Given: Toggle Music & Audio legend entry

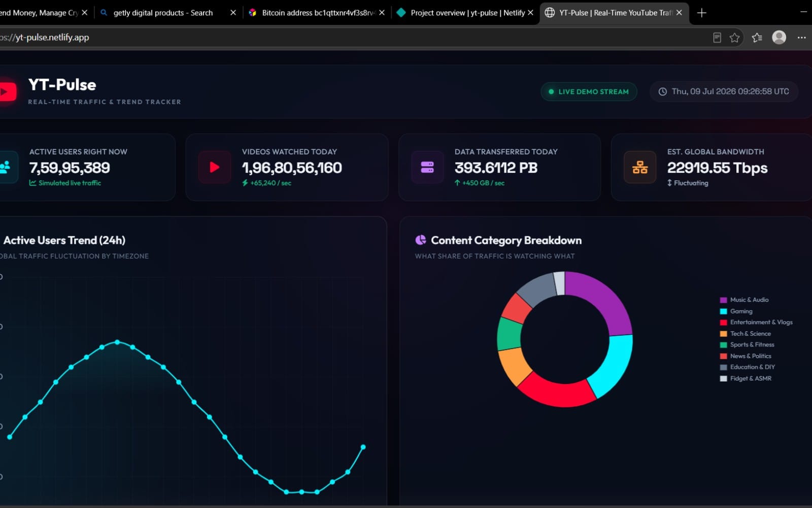Looking at the screenshot, I should 744,300.
